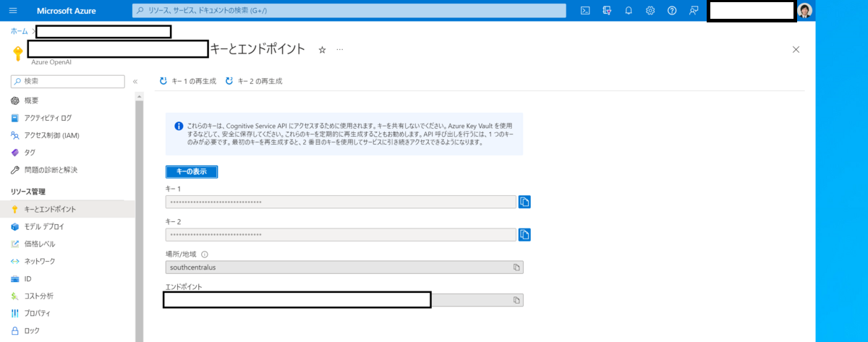Show info tooltip icon beside 場所/地域
868x342 pixels.
pyautogui.click(x=205, y=255)
